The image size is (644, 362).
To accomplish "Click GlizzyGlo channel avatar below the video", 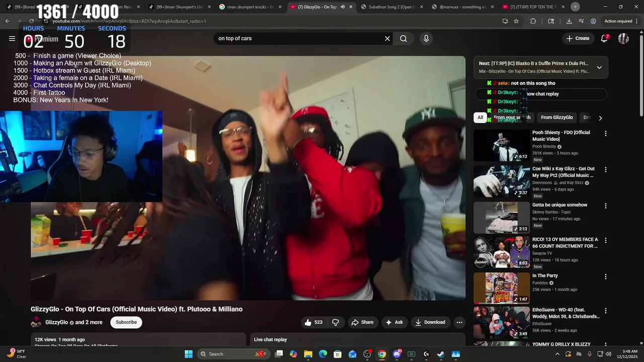I will [x=36, y=322].
